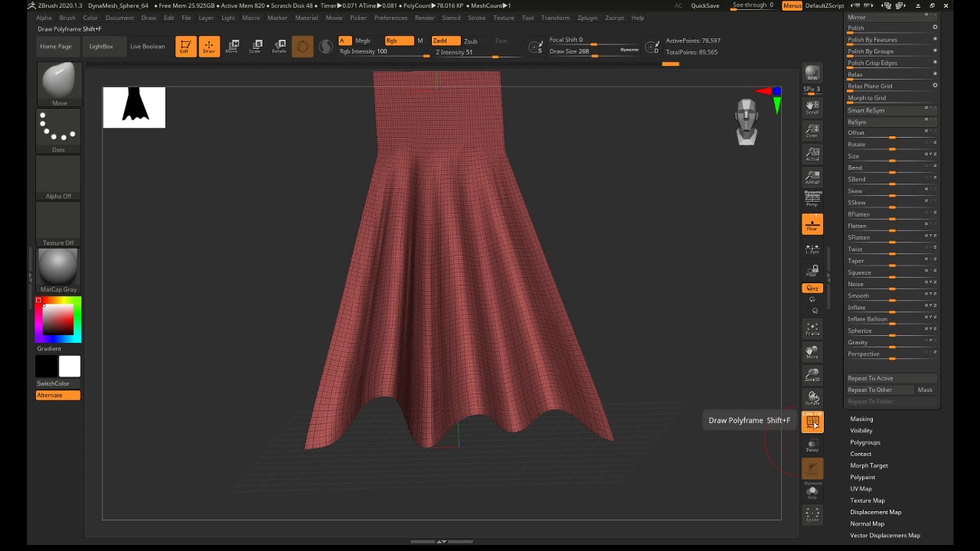The image size is (980, 551).
Task: Click the Zoom3D icon
Action: (x=812, y=375)
